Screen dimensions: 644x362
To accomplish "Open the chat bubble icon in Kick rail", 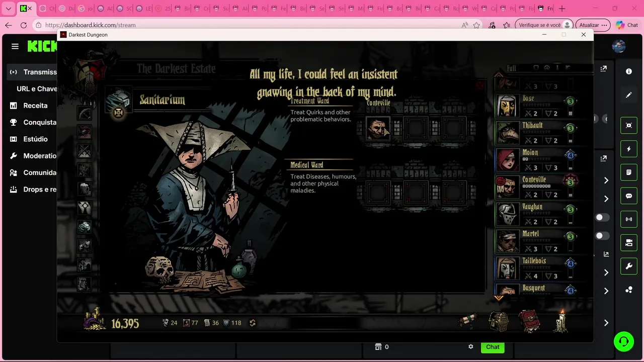I will tap(629, 196).
